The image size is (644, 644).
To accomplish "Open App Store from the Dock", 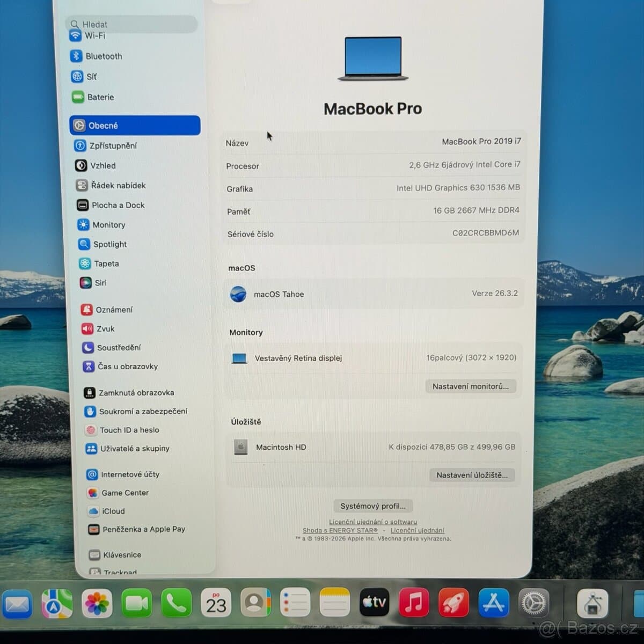I will pyautogui.click(x=493, y=602).
